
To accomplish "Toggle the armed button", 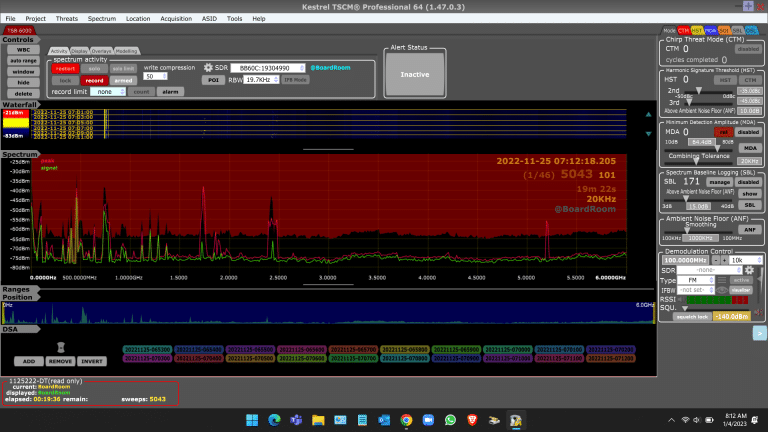I will point(123,80).
